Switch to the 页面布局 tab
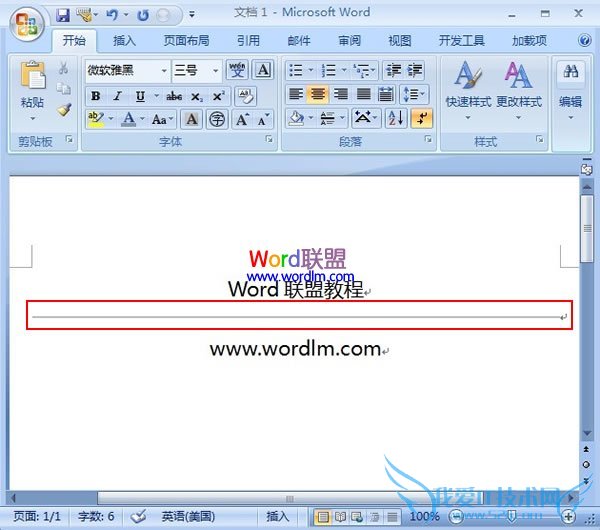This screenshot has height=530, width=600. coord(186,40)
